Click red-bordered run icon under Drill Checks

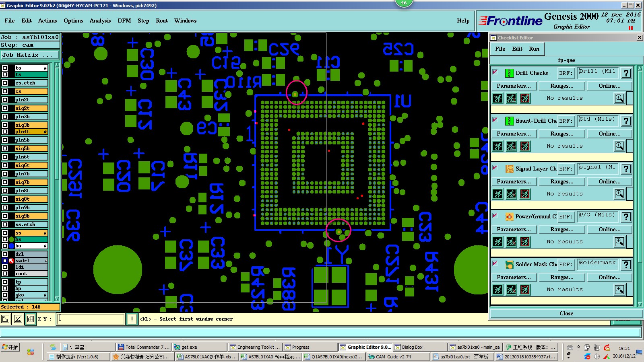525,98
